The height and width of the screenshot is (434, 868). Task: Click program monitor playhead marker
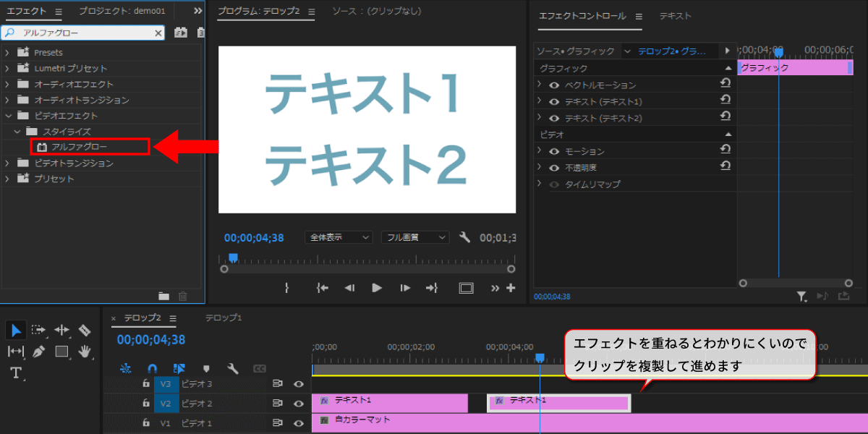pyautogui.click(x=233, y=258)
